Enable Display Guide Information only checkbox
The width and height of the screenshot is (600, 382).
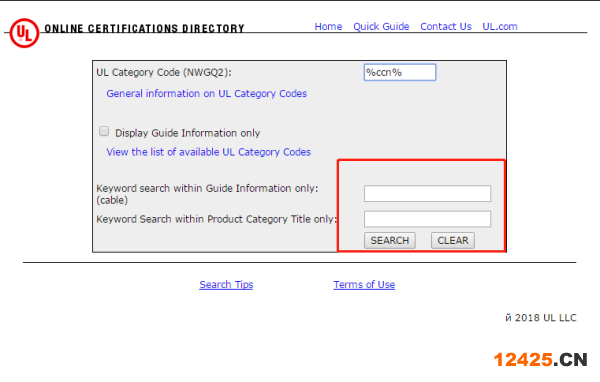104,131
